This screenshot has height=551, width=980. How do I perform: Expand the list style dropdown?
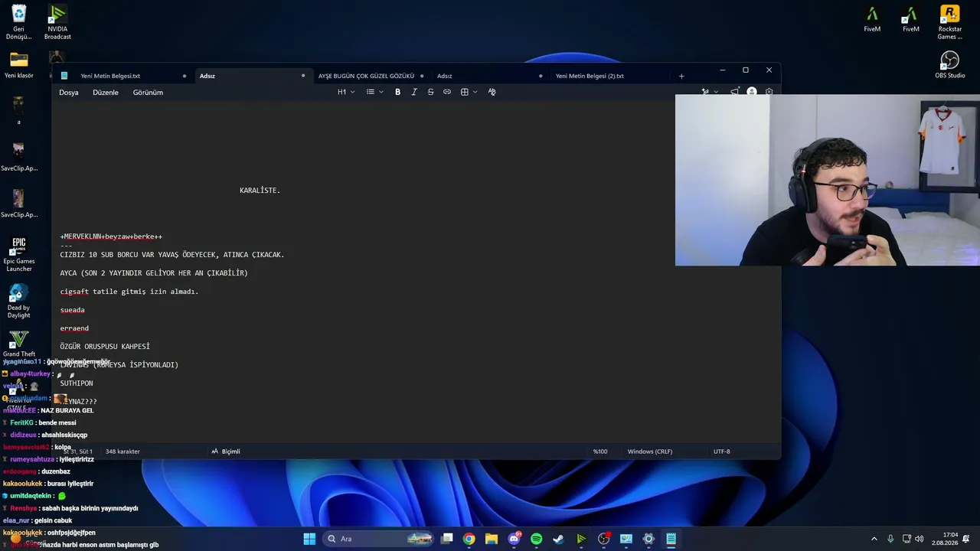coord(374,92)
